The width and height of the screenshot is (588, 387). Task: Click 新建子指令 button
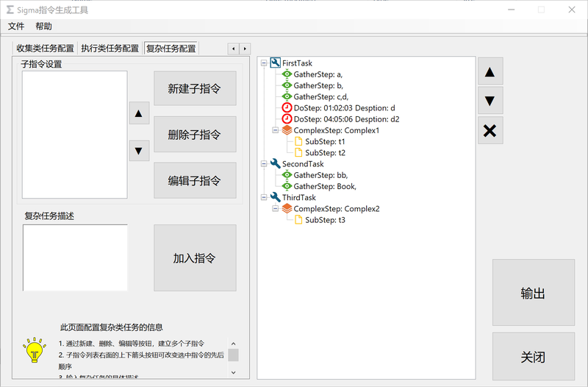(x=195, y=88)
